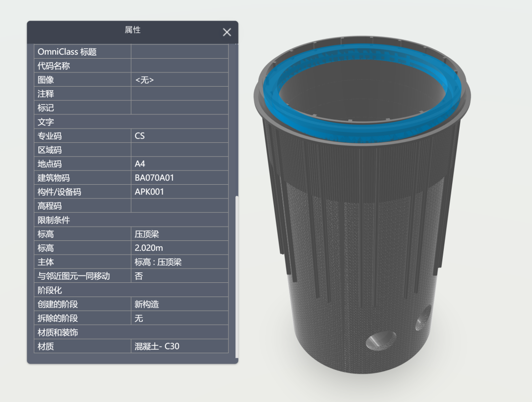Click the 构件/设备码 row label

(60, 192)
